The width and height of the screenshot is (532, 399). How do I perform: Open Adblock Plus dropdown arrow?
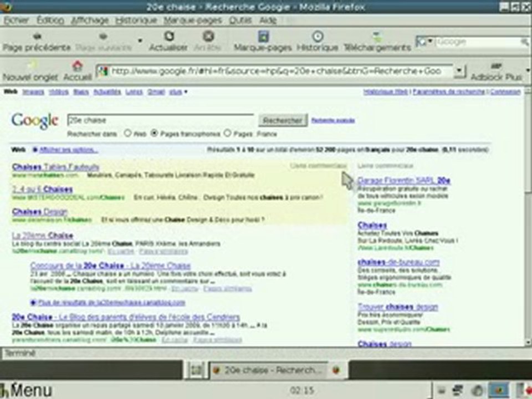528,70
